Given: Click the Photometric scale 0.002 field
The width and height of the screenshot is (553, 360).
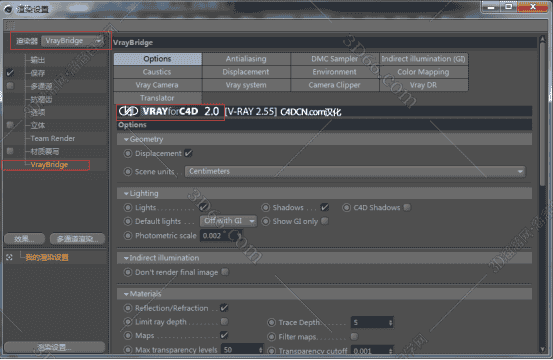Looking at the screenshot, I should (x=221, y=236).
